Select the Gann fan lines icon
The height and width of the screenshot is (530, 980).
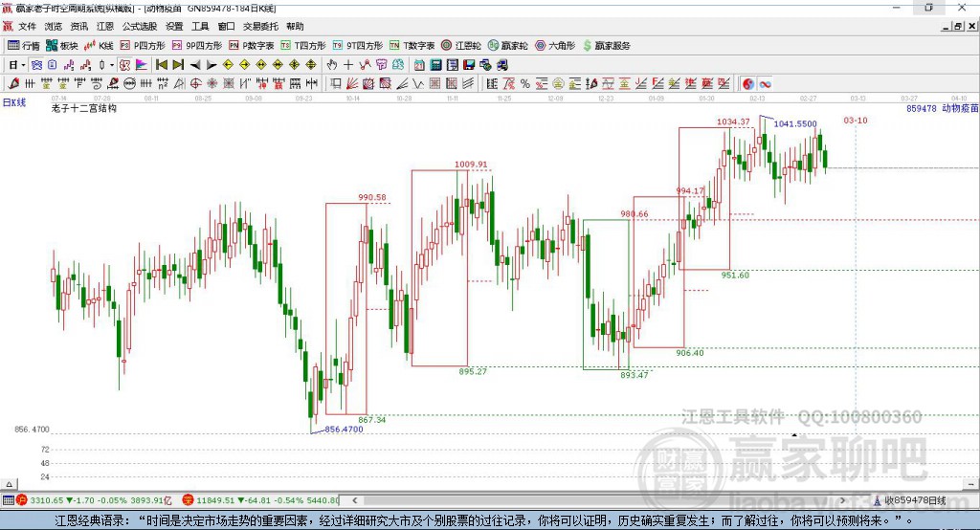point(352,84)
